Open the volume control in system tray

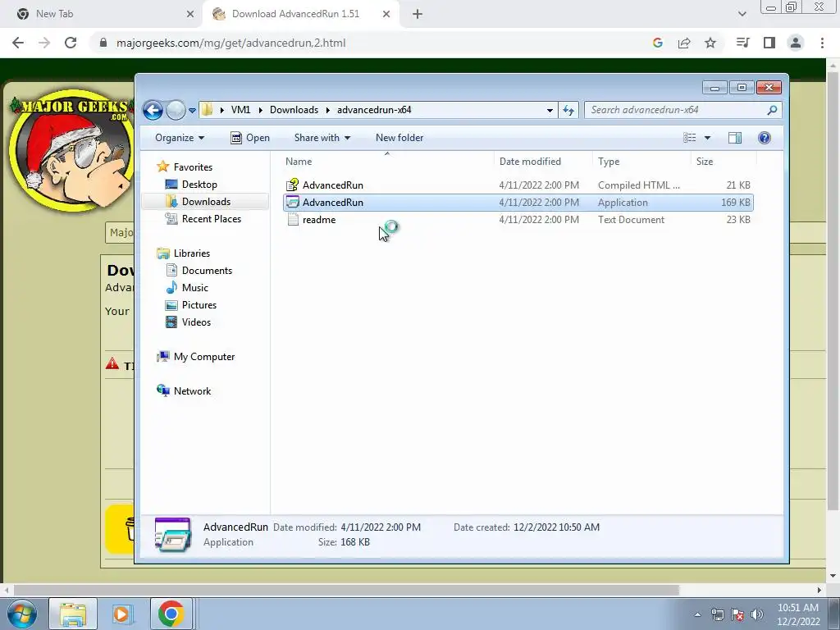pyautogui.click(x=757, y=614)
